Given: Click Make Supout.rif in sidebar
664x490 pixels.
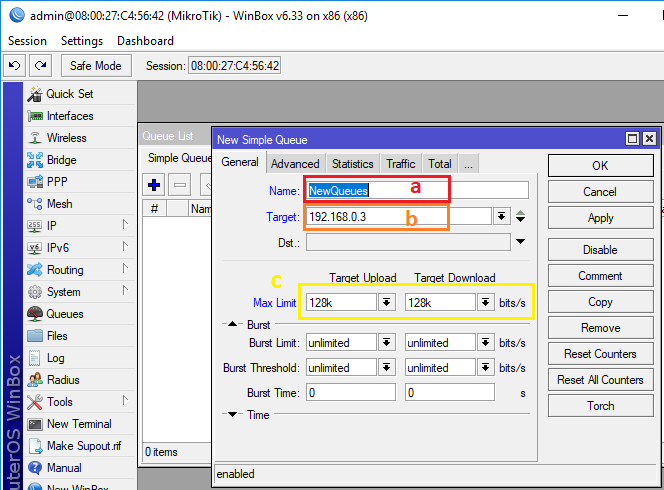Looking at the screenshot, I should coord(80,446).
